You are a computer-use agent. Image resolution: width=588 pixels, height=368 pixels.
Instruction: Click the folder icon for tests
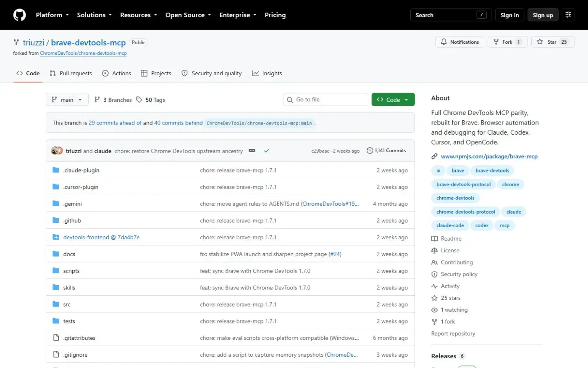[x=56, y=321]
